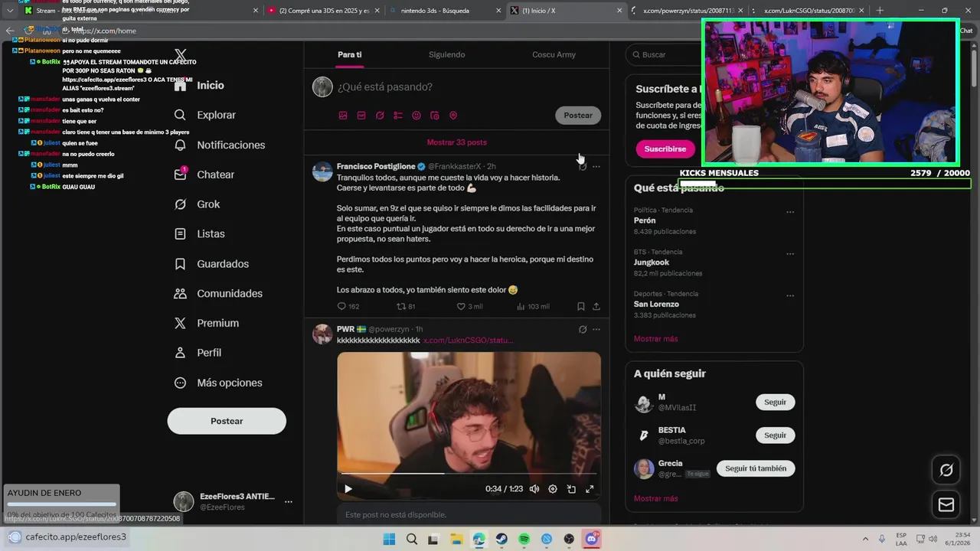This screenshot has width=980, height=551.
Task: Ask Grok about PWR's post
Action: (583, 329)
